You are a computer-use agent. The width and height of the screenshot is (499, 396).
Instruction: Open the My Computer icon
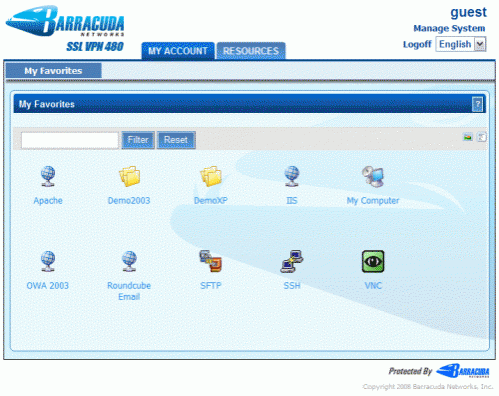click(x=373, y=176)
